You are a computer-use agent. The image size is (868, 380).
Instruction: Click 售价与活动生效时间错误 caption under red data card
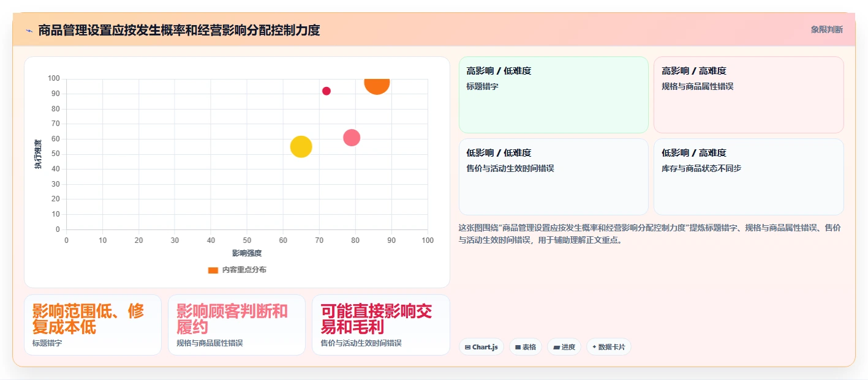[361, 343]
